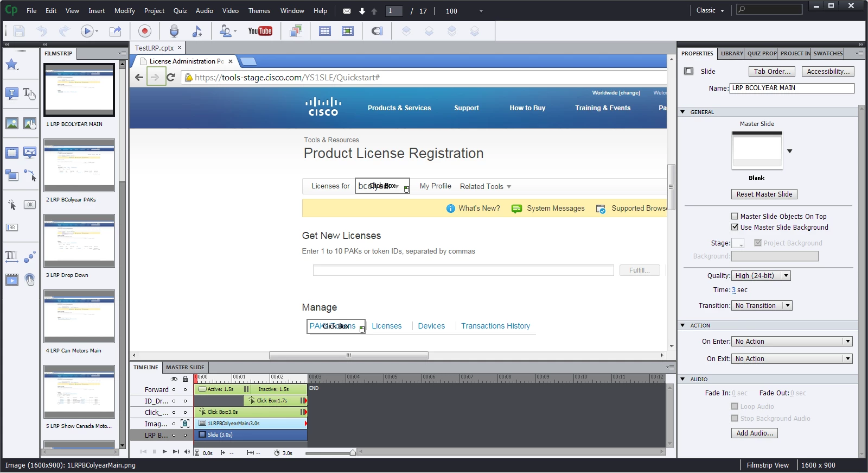
Task: Toggle the Loop Audio checkbox
Action: point(735,406)
